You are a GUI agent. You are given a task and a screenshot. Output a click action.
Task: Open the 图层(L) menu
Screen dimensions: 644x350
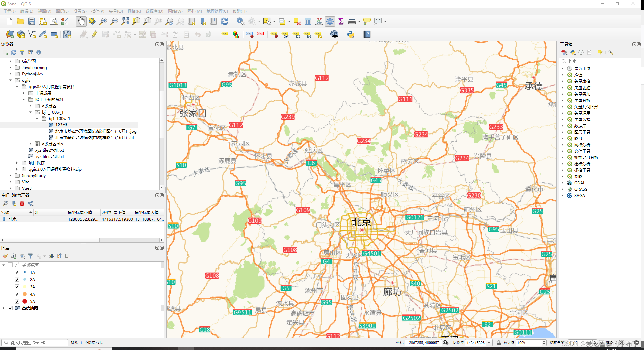pyautogui.click(x=62, y=11)
